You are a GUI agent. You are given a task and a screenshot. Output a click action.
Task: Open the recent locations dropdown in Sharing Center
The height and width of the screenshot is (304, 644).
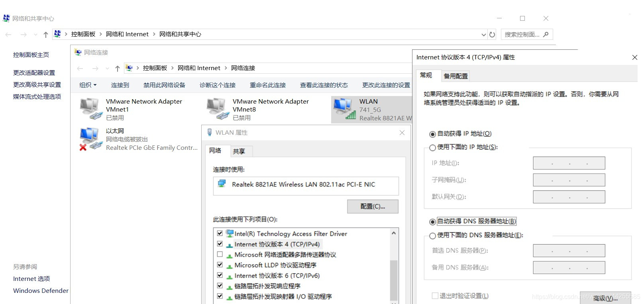[x=35, y=35]
